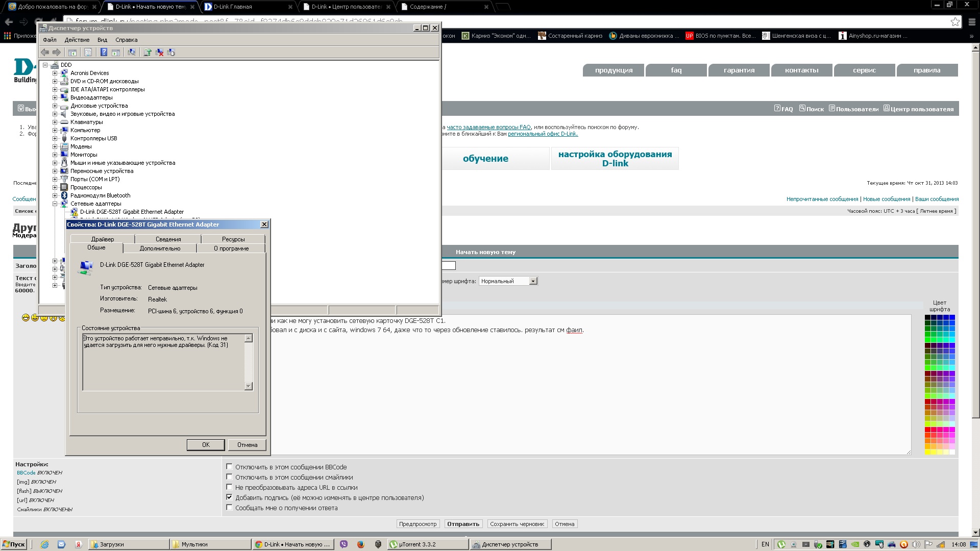Enable 'Отключить в этом сообщении BBCode' checkbox
This screenshot has height=551, width=980.
click(x=229, y=467)
